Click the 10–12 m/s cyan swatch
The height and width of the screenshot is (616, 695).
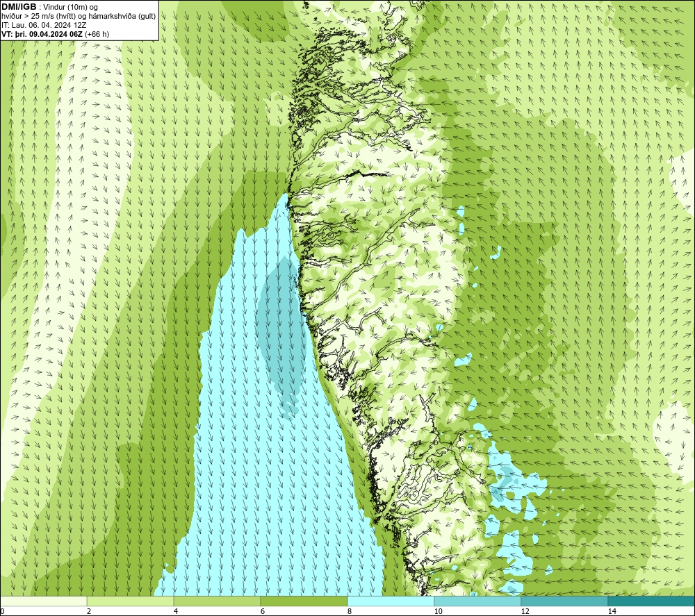[478, 601]
